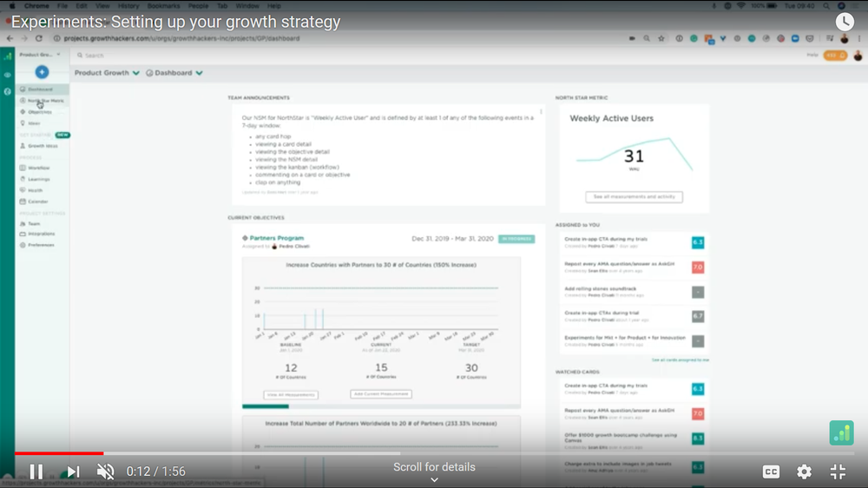
Task: Click the globe icon in green rail
Action: point(7,91)
